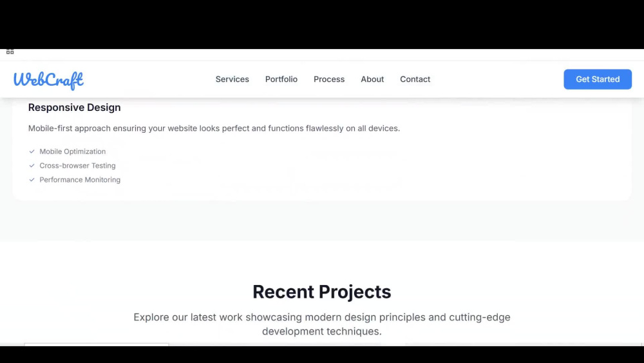Click the grid icon at top-left
Screen dimensions: 644x363
tap(10, 52)
